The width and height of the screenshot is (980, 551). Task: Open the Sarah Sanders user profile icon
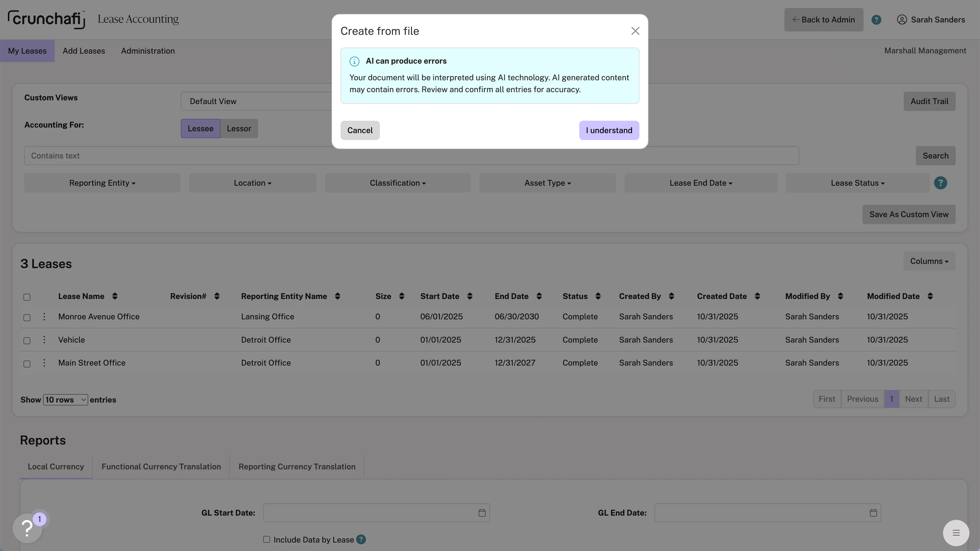pyautogui.click(x=902, y=20)
